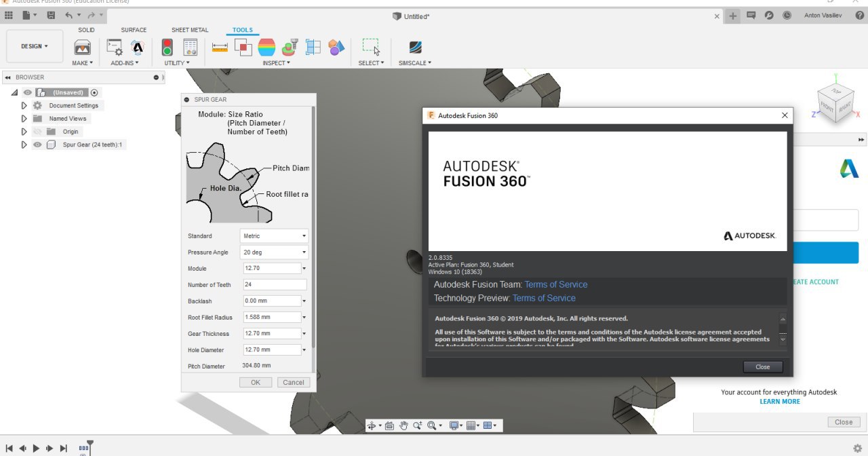Open the Pressure Angle 20 deg dropdown
868x456 pixels.
pos(274,252)
